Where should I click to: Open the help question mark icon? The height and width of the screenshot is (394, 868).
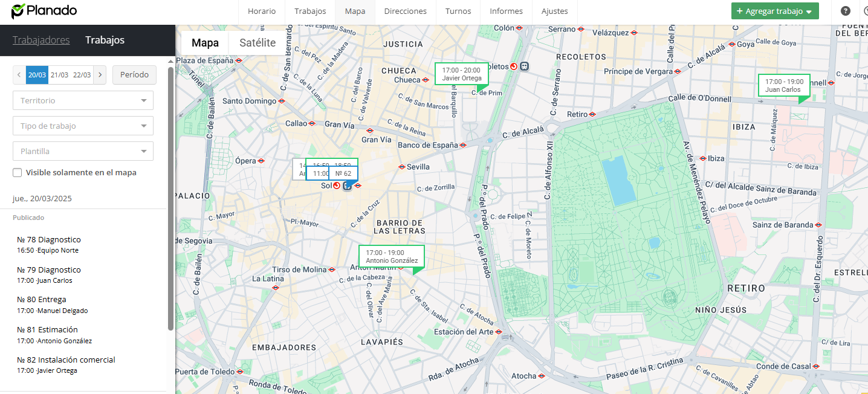pyautogui.click(x=846, y=11)
